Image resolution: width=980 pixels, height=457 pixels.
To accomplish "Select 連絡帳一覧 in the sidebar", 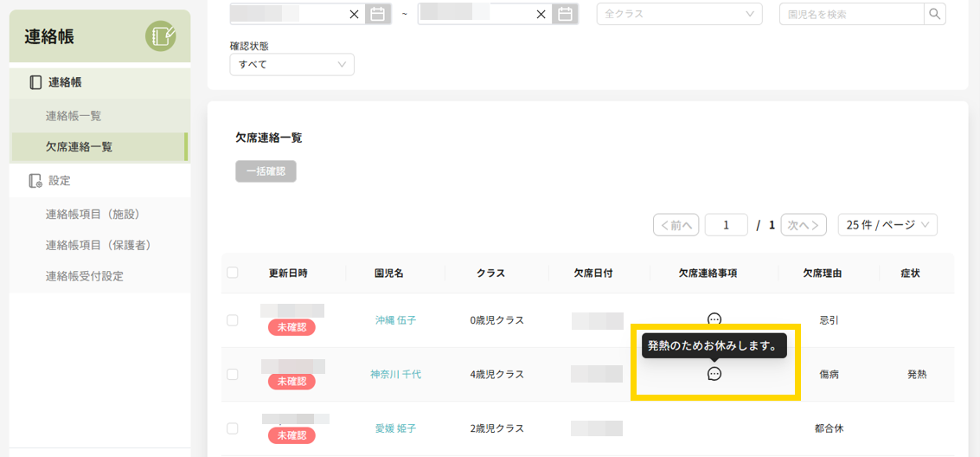I will [x=74, y=115].
